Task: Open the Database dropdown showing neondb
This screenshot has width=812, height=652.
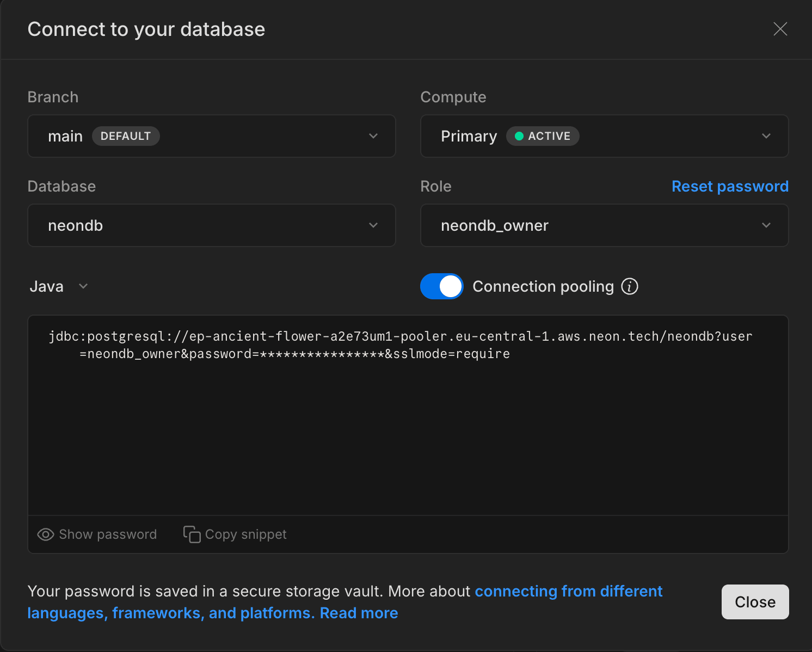Action: [x=211, y=225]
